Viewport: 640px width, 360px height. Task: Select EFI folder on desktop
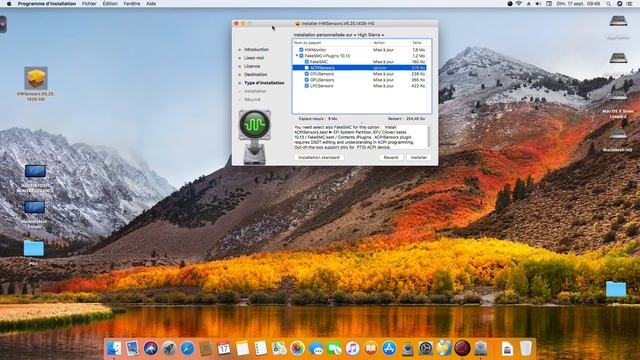[616, 289]
